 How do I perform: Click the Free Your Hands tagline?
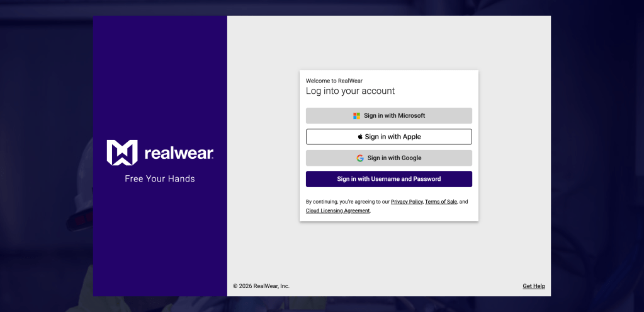160,179
